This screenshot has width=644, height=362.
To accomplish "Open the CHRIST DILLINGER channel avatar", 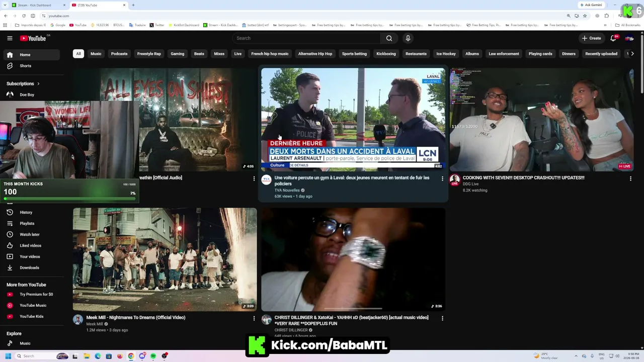I will (267, 320).
